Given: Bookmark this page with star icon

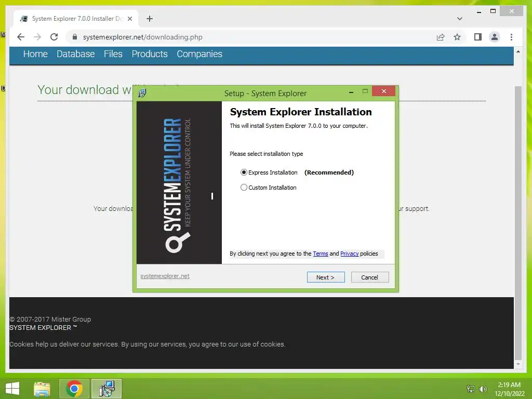Looking at the screenshot, I should tap(457, 37).
